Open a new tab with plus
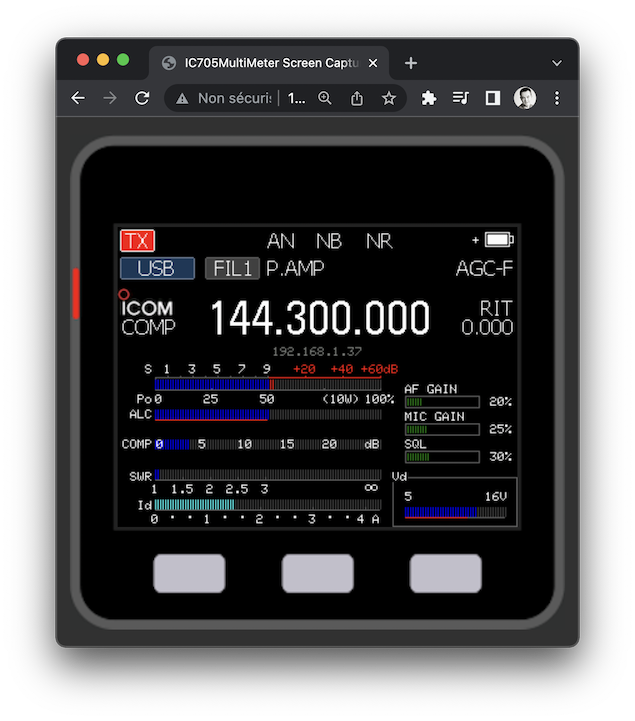This screenshot has height=721, width=635. tap(411, 63)
